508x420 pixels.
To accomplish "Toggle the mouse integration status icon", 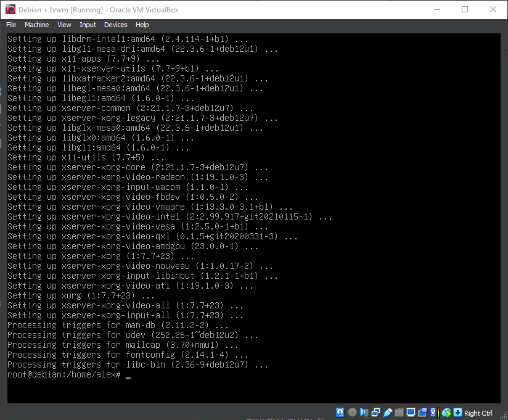I will pos(446,412).
